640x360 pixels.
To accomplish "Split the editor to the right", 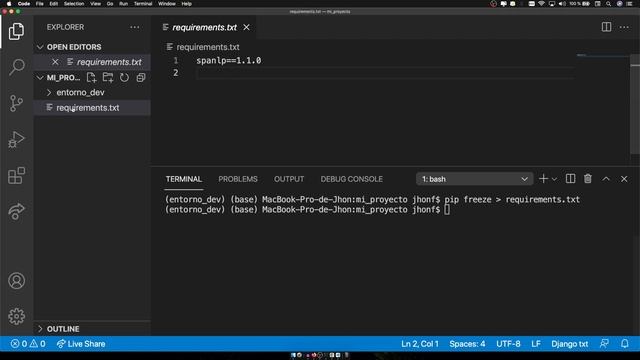I will 606,27.
